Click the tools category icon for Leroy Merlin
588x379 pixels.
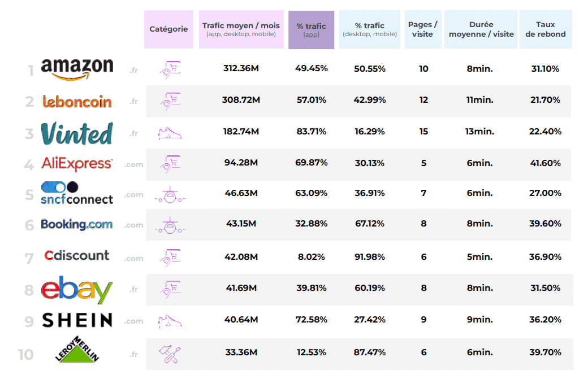pos(170,354)
